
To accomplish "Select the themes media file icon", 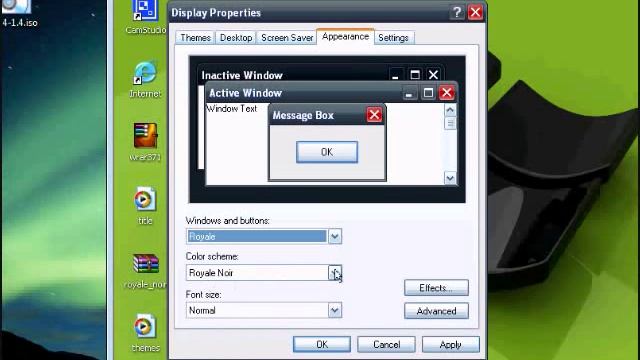I will [x=145, y=333].
